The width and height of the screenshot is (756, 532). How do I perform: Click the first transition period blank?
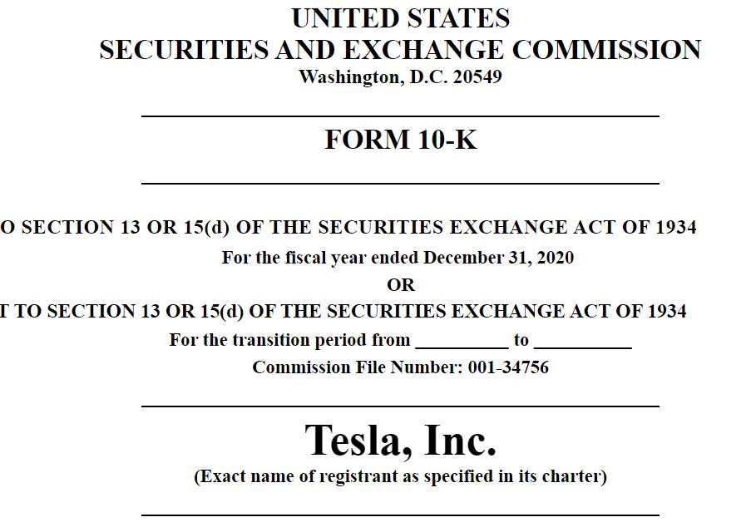click(x=462, y=342)
